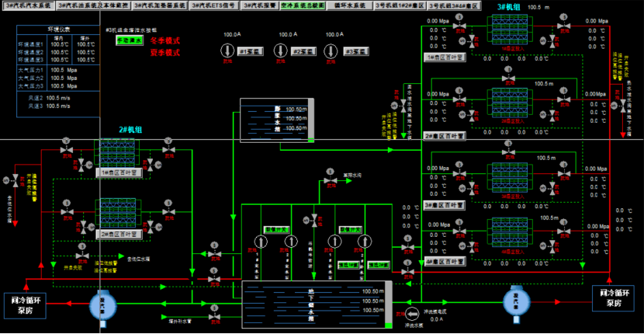Open 4#扇区百叶窗 louver button of 3#机组

click(x=445, y=262)
